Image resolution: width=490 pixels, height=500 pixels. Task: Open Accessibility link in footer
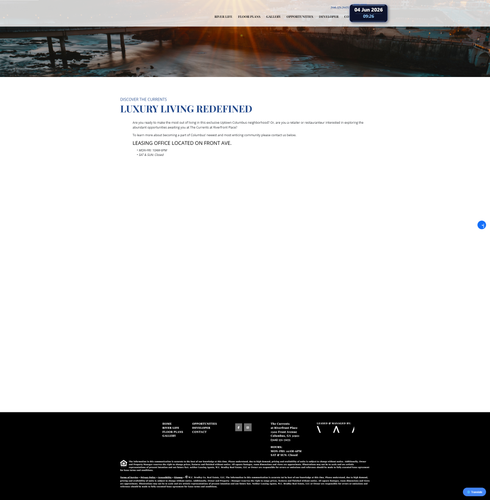(x=165, y=477)
